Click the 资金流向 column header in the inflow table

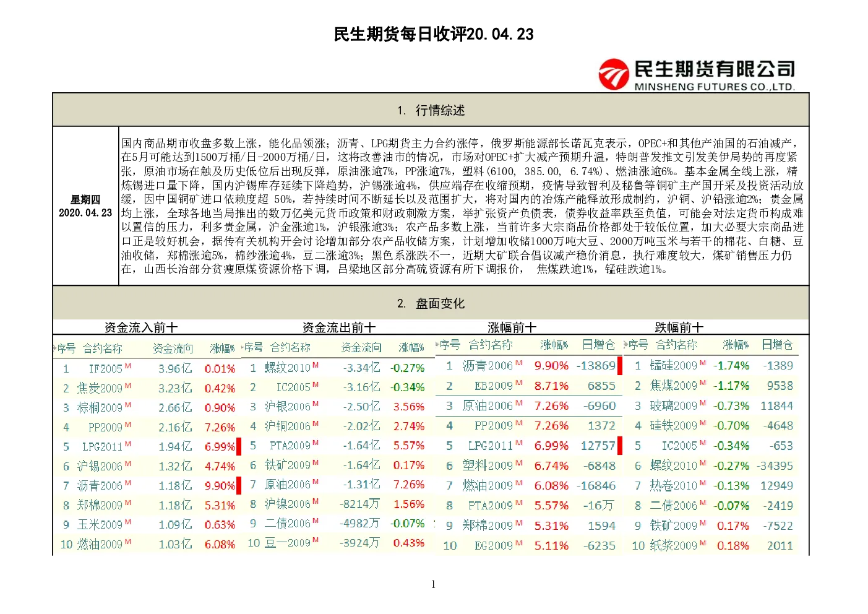coord(173,348)
